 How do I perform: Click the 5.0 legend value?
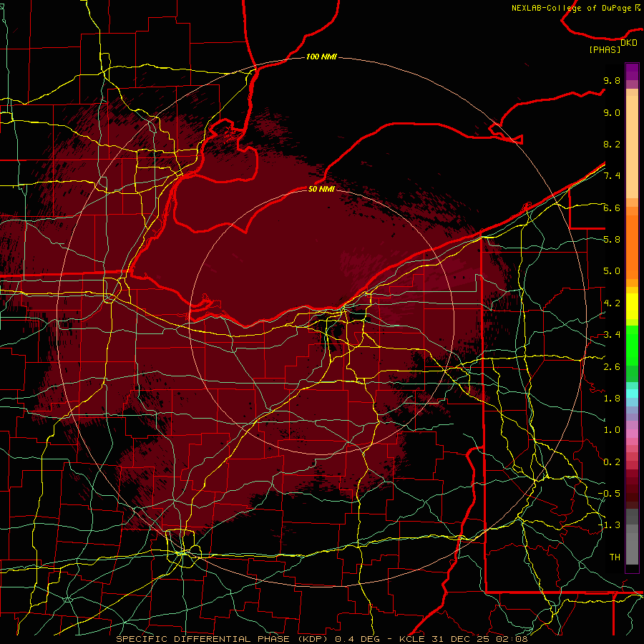[612, 271]
